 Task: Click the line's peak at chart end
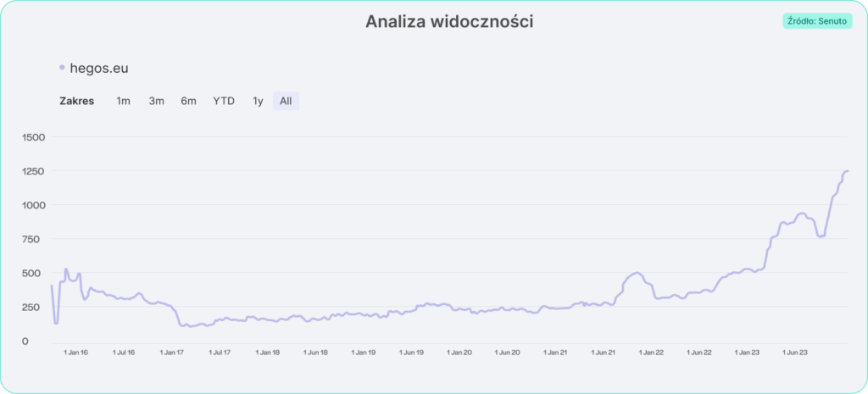point(847,171)
